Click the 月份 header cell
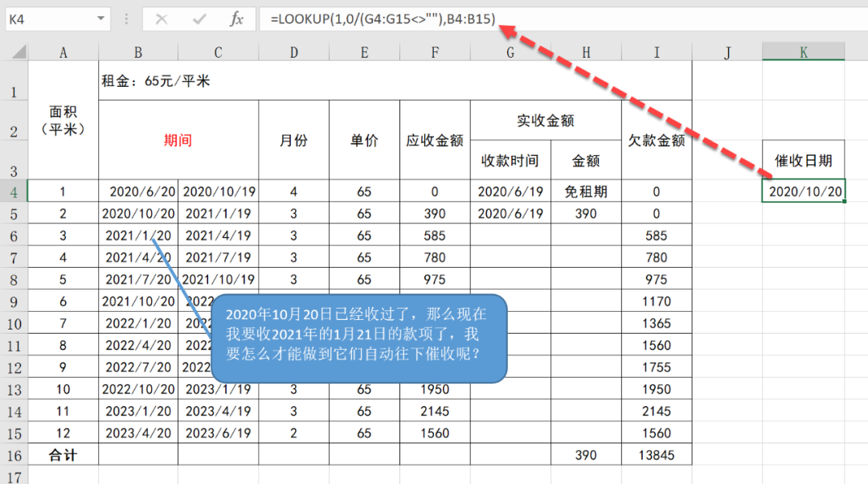 coord(293,140)
